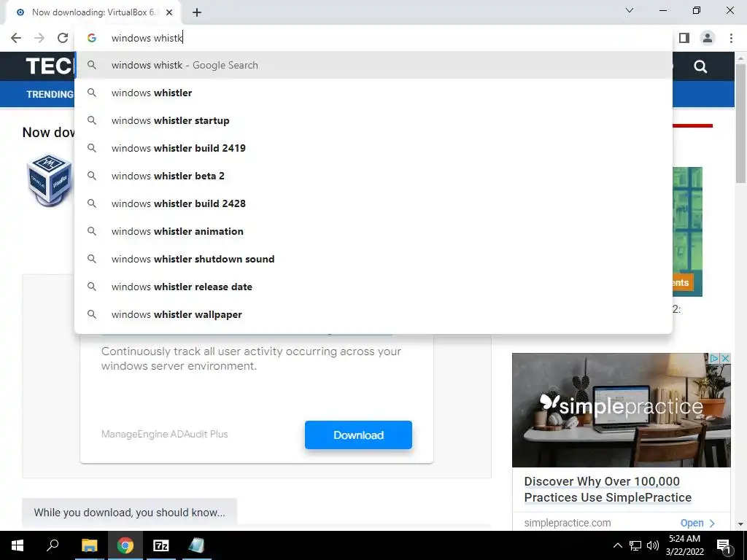Open the Chrome profile avatar menu
This screenshot has width=747, height=560.
[708, 38]
